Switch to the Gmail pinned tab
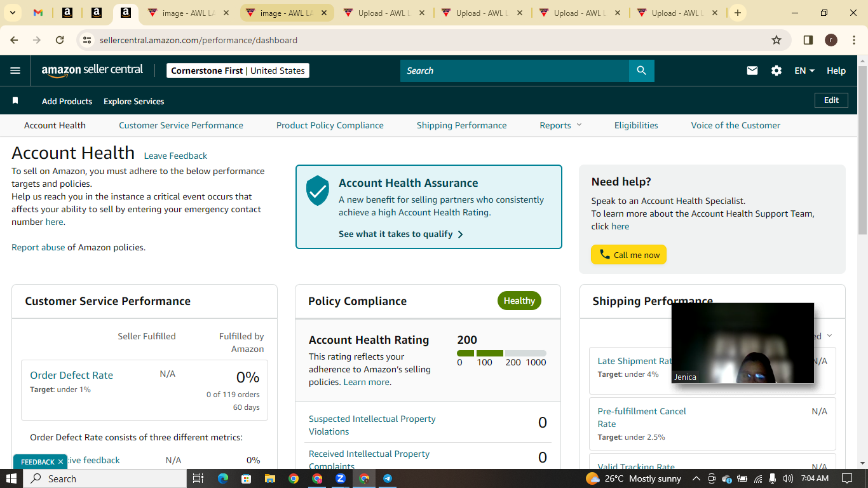868x488 pixels. click(38, 13)
